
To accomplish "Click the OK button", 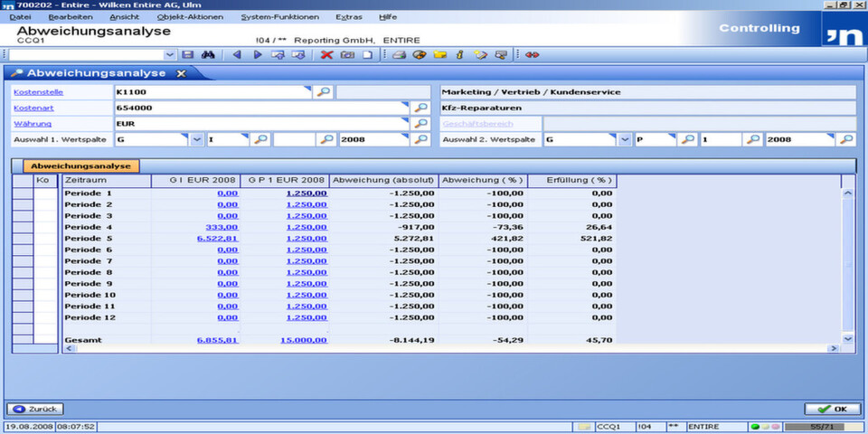I will (x=833, y=409).
